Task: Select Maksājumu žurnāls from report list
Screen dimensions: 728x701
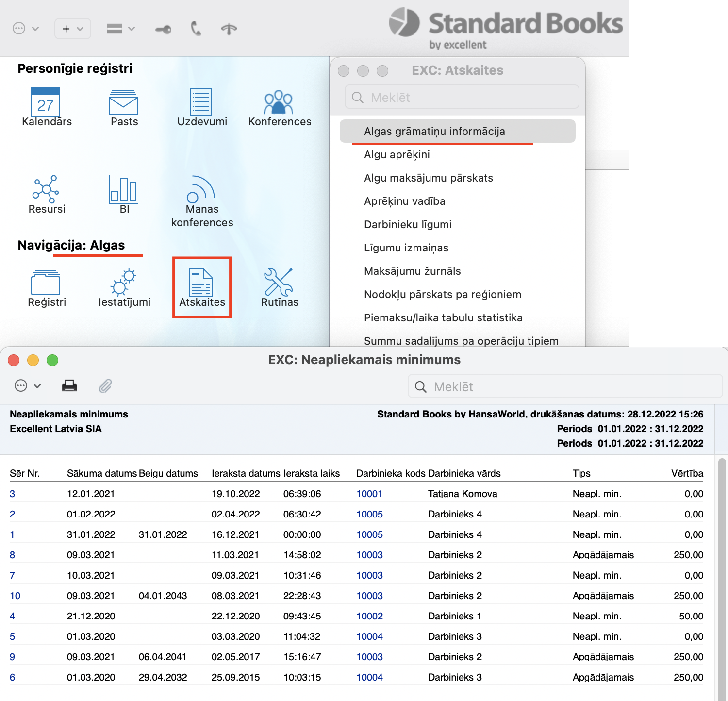Action: (x=412, y=271)
